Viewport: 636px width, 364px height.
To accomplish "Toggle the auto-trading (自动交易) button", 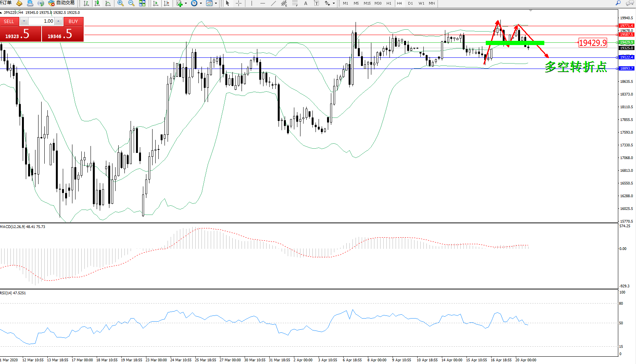I will point(62,3).
